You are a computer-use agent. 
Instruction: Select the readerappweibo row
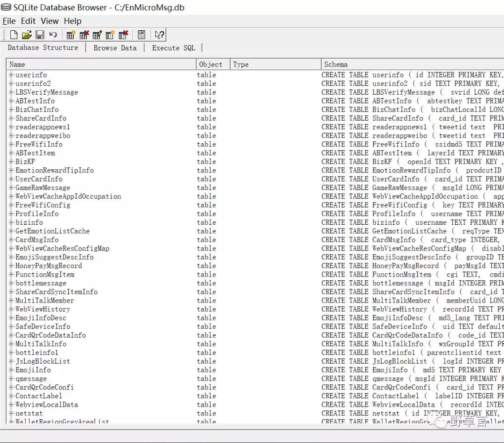tap(255, 136)
